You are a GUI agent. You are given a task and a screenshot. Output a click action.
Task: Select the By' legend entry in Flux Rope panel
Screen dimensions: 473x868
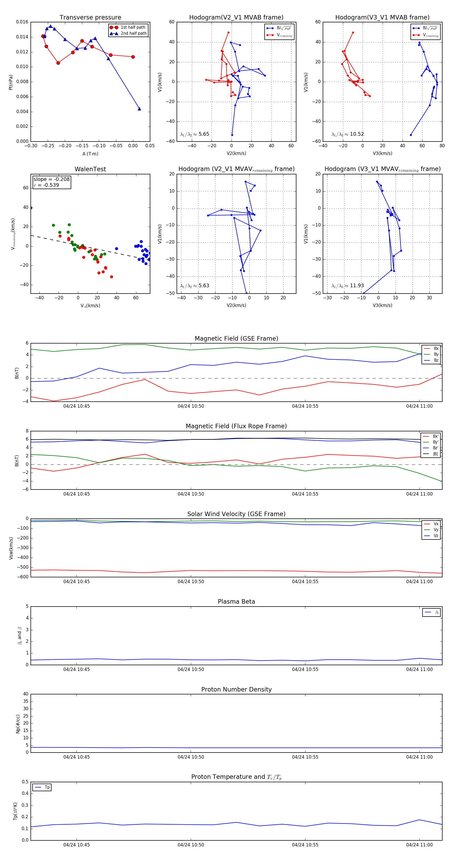tap(431, 442)
